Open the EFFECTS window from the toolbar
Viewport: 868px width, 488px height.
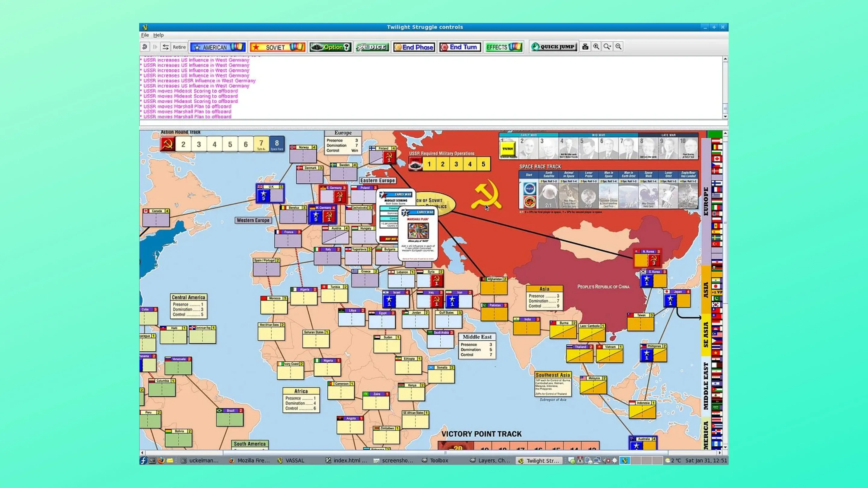(x=503, y=47)
